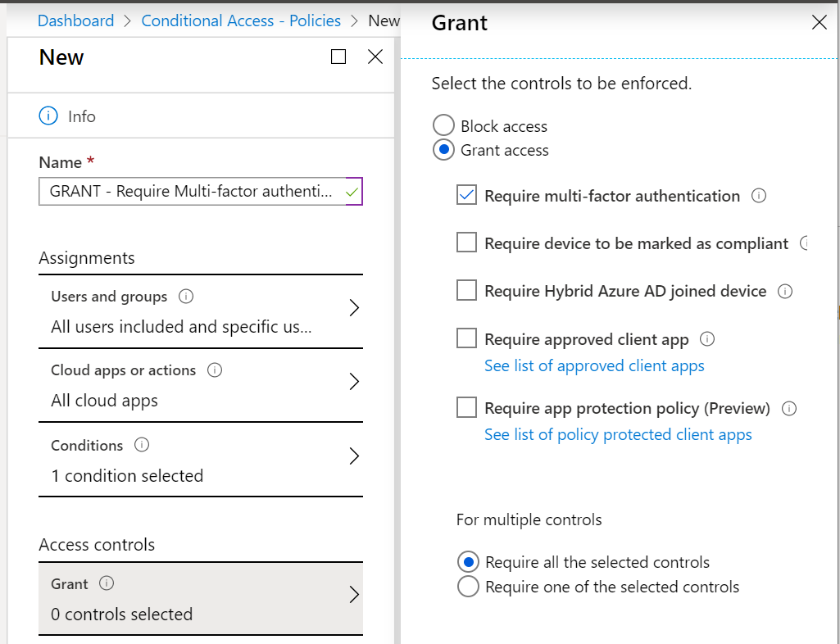
Task: Click the info icon next to Users and groups
Action: pyautogui.click(x=186, y=297)
